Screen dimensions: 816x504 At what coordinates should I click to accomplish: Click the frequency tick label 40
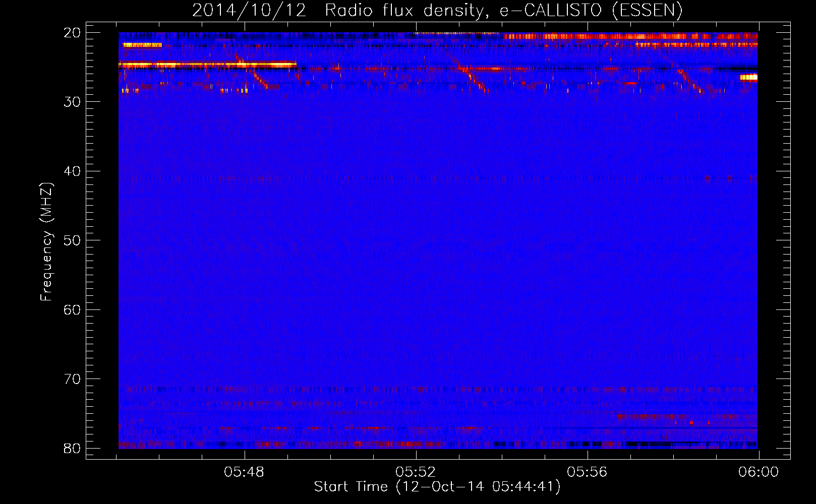tap(72, 171)
